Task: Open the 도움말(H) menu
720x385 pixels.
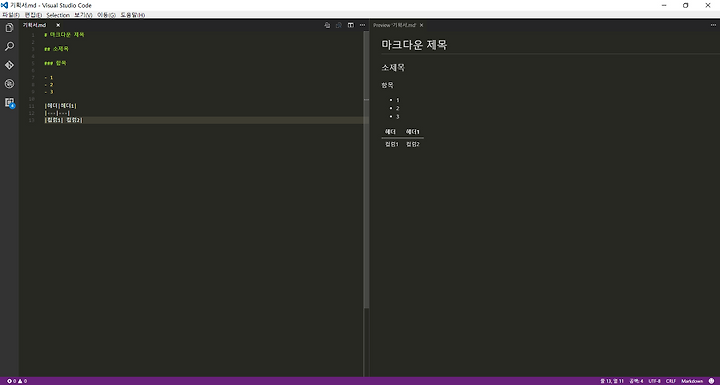Action: (x=133, y=15)
